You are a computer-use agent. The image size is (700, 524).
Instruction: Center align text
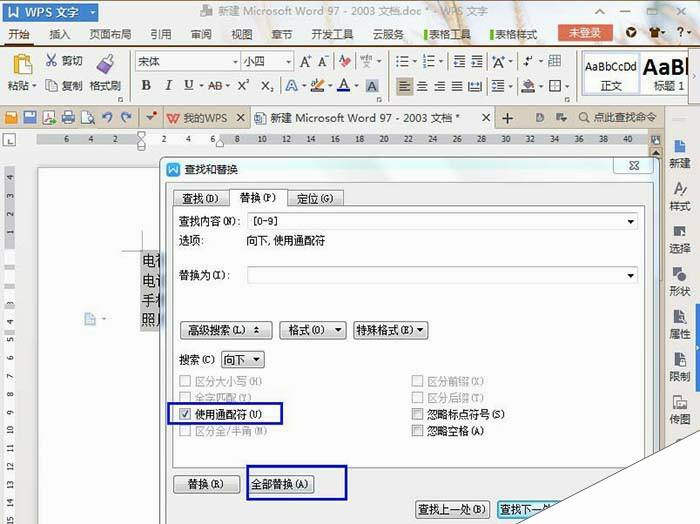point(422,86)
